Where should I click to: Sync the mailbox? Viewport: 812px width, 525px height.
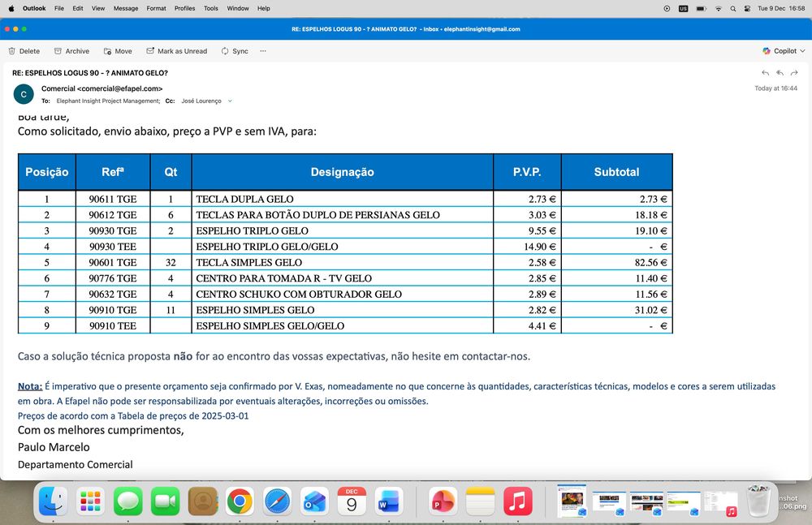click(235, 51)
